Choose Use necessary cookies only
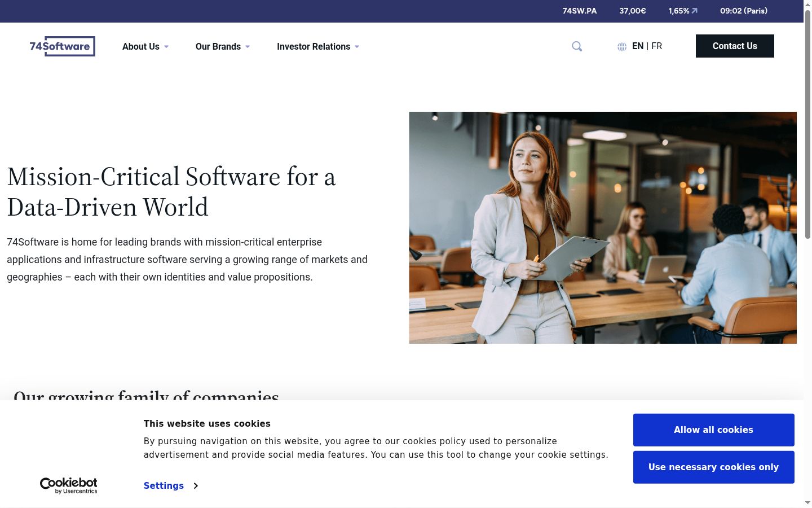Screen dimensions: 812x508 (714, 467)
